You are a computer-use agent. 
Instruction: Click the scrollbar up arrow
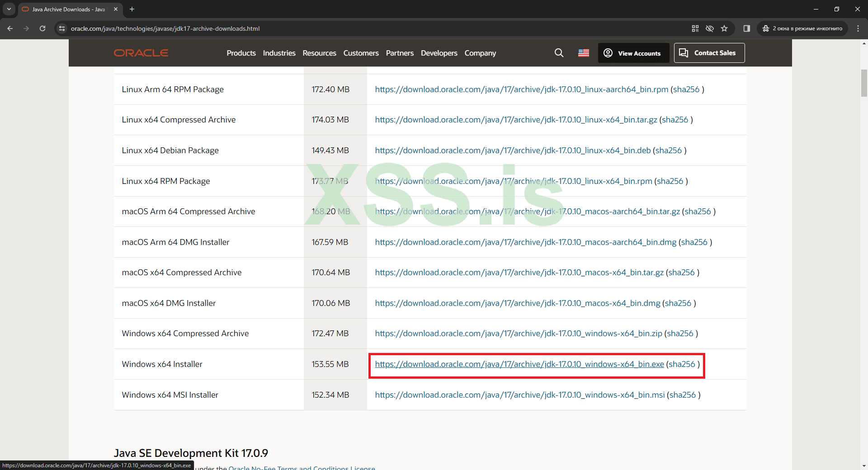[x=864, y=44]
